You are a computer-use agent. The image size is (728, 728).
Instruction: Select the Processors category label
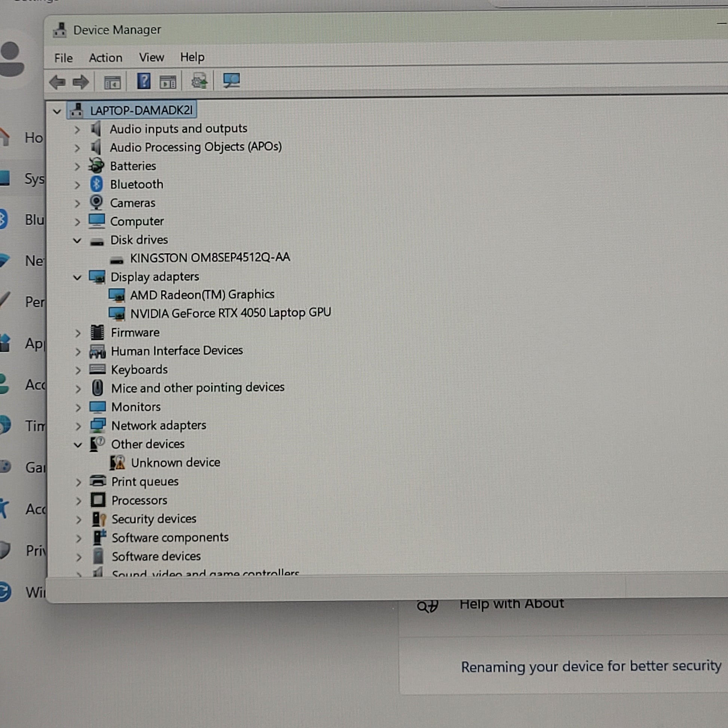(x=140, y=501)
